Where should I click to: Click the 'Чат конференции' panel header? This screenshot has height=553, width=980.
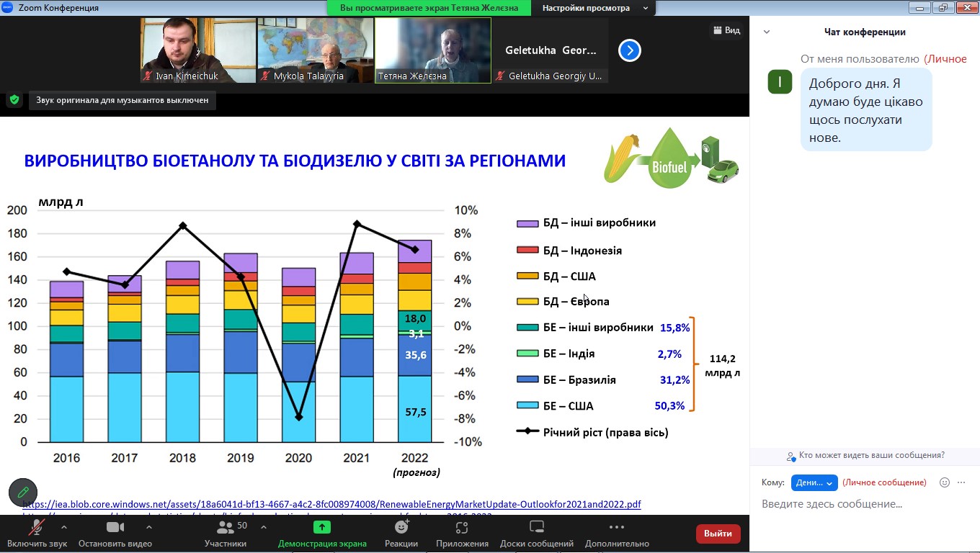(865, 32)
